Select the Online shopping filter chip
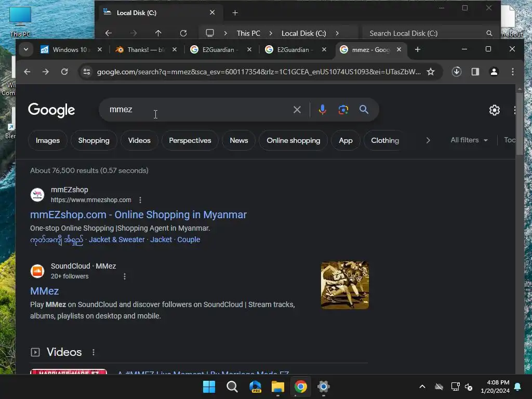Screen dimensions: 532x399 [293, 140]
